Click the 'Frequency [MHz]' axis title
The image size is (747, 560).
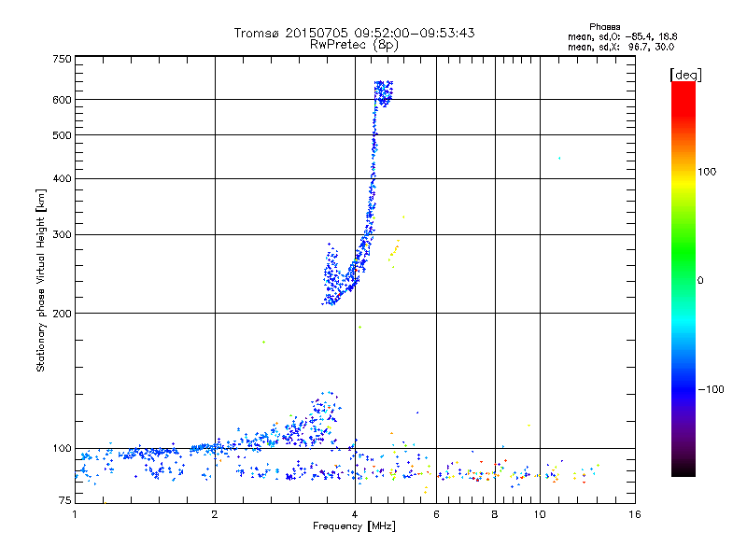[354, 526]
